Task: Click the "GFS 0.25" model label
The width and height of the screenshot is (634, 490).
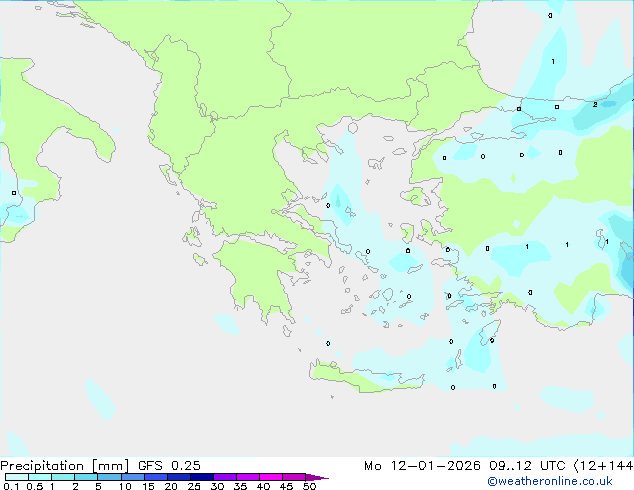Action: [169, 466]
